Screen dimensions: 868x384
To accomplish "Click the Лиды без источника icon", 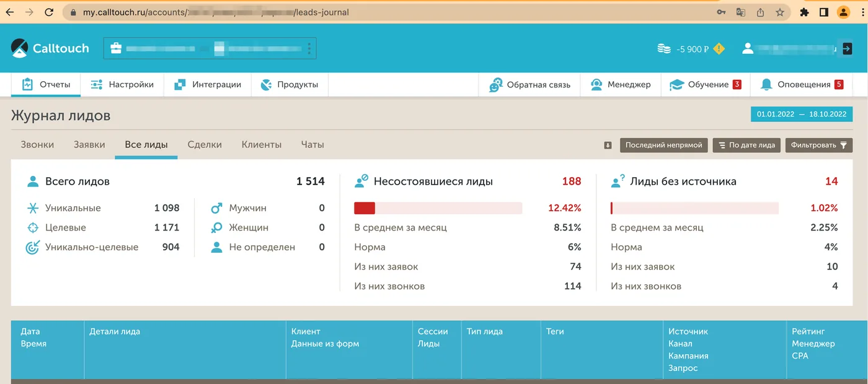I will pyautogui.click(x=618, y=181).
